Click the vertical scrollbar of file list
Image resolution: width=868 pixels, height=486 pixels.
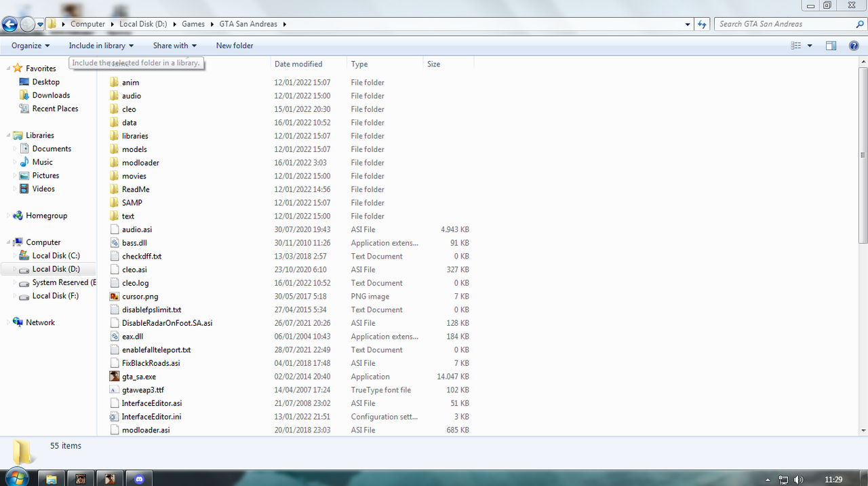point(863,156)
